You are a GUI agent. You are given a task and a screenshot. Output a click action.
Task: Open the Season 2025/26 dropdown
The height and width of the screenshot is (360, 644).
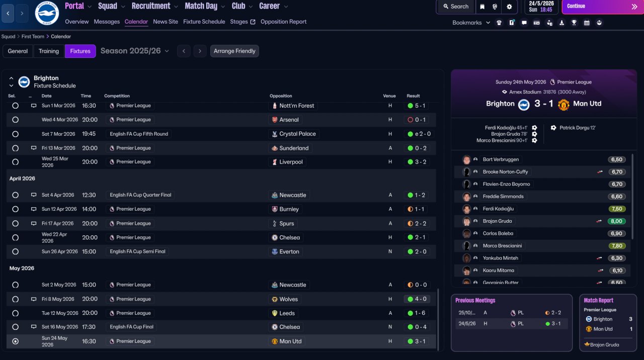135,51
